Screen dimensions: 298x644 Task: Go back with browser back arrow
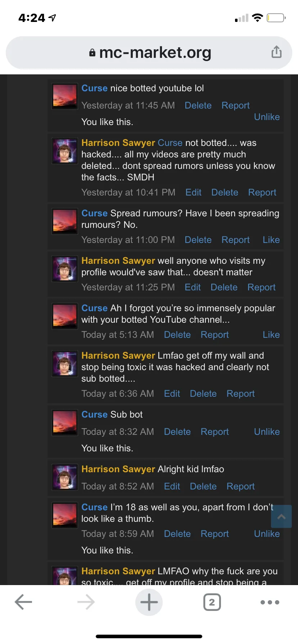click(x=24, y=602)
